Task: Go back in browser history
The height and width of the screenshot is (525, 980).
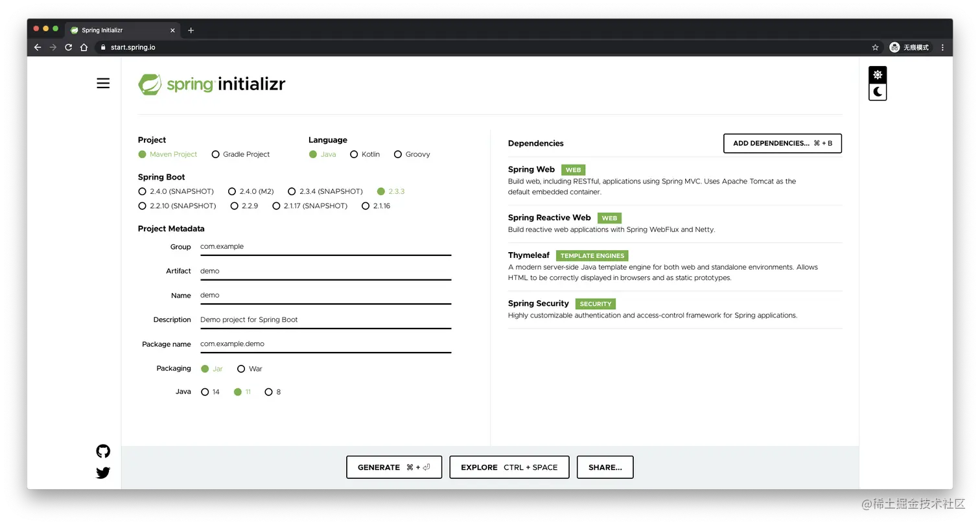Action: click(38, 47)
